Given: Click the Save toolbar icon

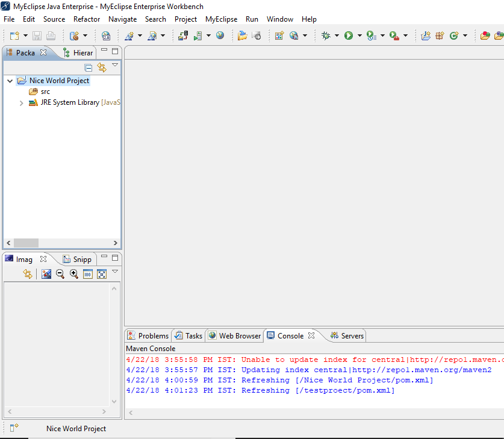Looking at the screenshot, I should tap(37, 36).
